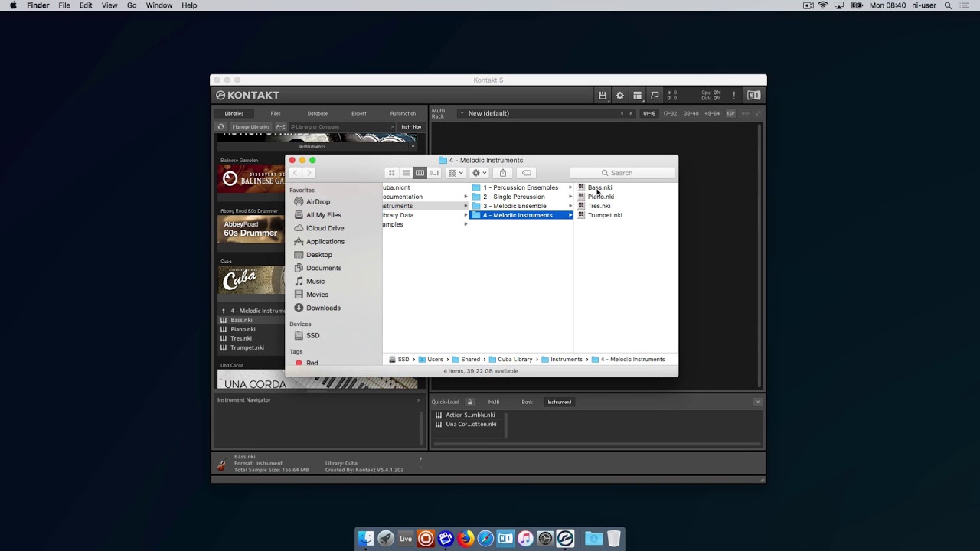Open the New (default) multi dropdown
This screenshot has width=980, height=551.
pyautogui.click(x=462, y=113)
